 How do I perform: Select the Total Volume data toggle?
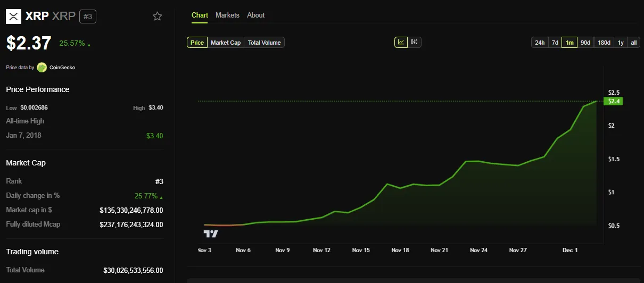(x=265, y=43)
